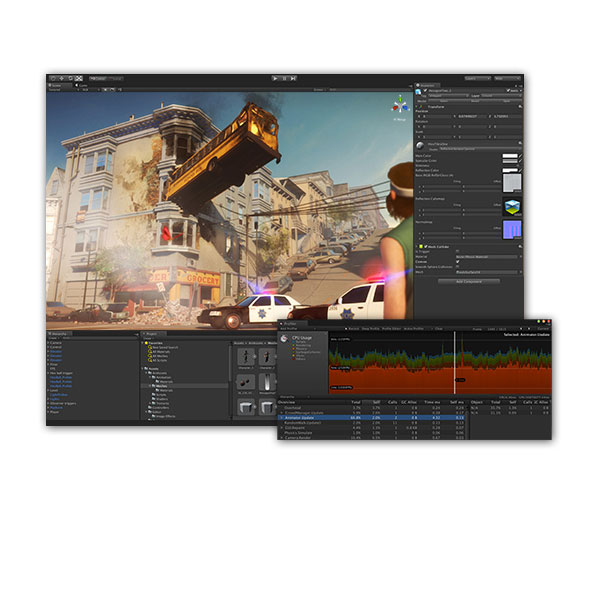Select the All Materials saved search
600x600 pixels.
coord(161,352)
